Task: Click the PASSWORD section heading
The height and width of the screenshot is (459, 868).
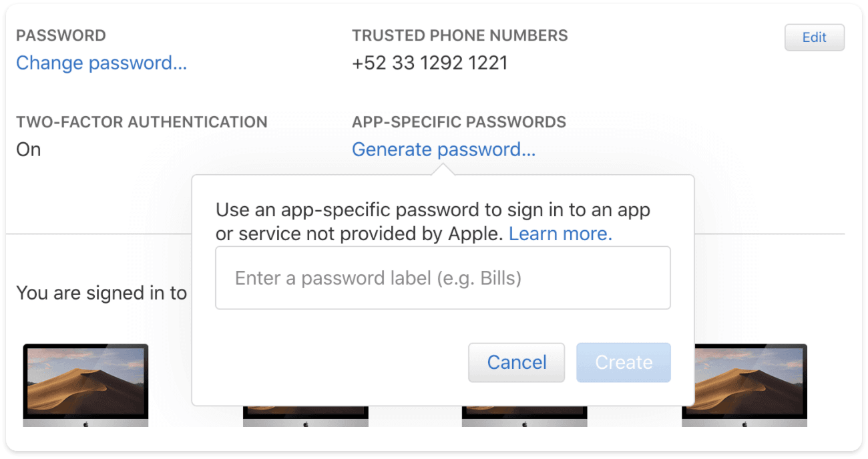Action: tap(61, 35)
